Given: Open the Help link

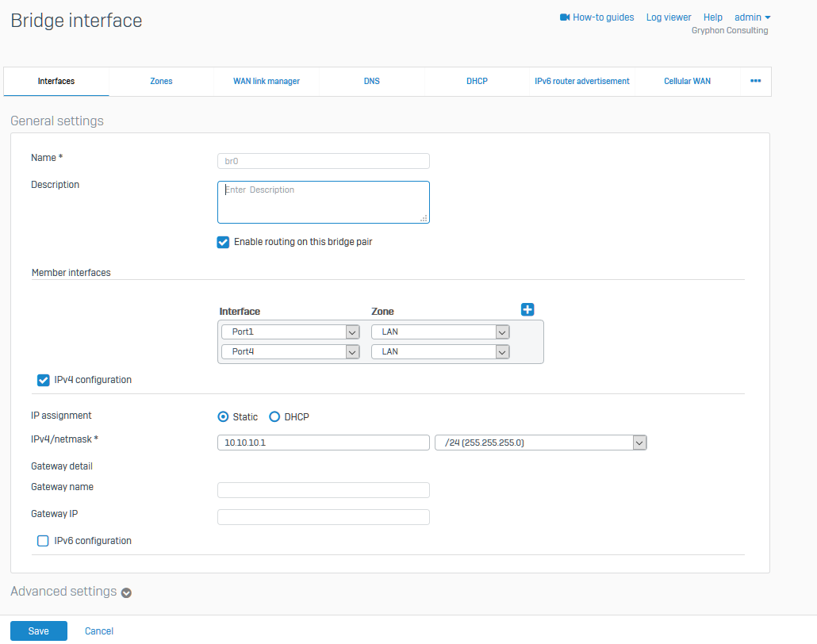Looking at the screenshot, I should (x=713, y=17).
